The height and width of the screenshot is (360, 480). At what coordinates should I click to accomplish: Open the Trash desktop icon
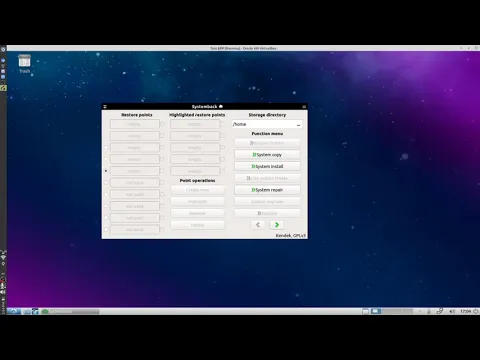tap(24, 63)
